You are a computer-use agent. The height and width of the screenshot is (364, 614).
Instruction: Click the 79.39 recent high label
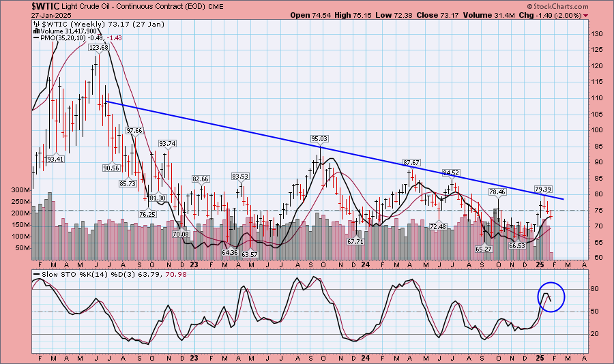(543, 189)
